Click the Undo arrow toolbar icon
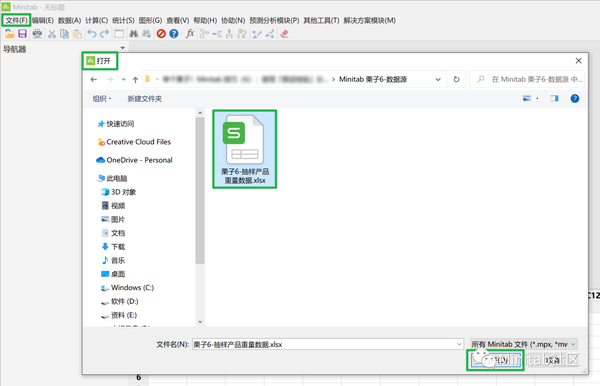The width and height of the screenshot is (600, 386). (92, 34)
